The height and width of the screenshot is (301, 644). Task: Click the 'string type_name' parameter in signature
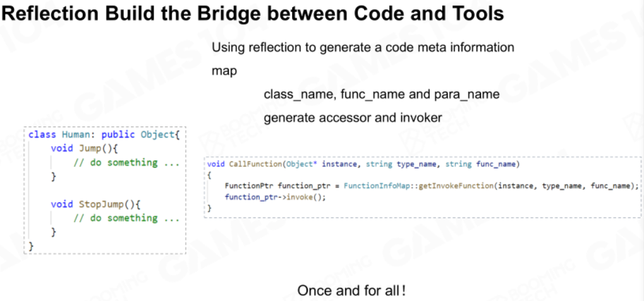[401, 164]
